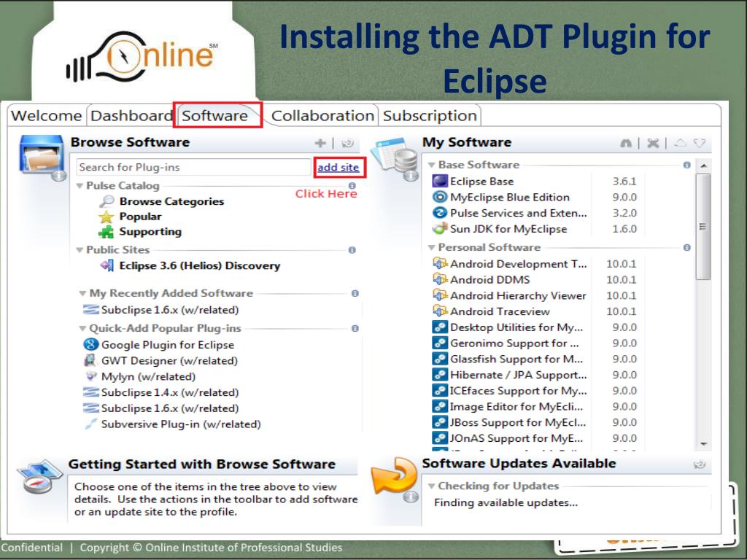The width and height of the screenshot is (747, 560).
Task: Click the add site link
Action: [x=338, y=167]
